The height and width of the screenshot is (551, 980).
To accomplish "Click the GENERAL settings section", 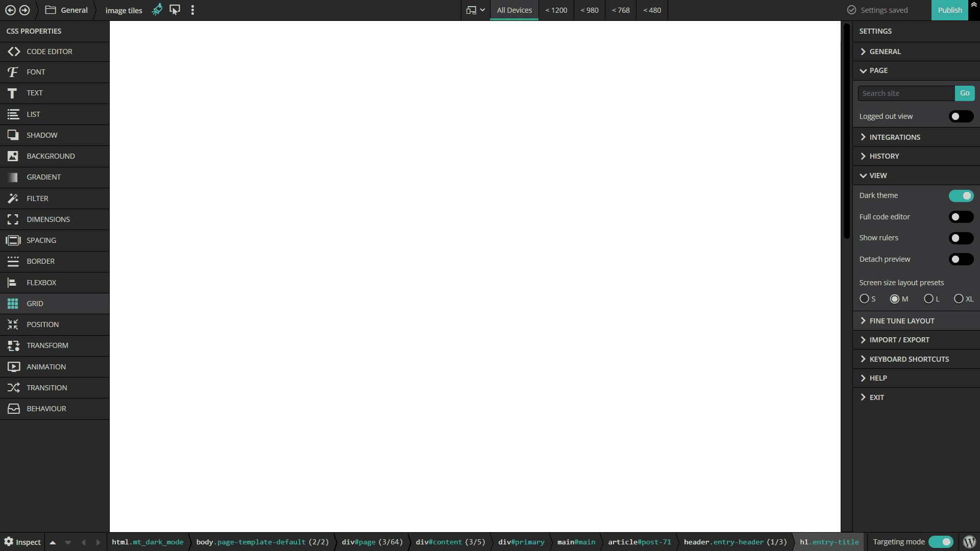I will tap(885, 51).
